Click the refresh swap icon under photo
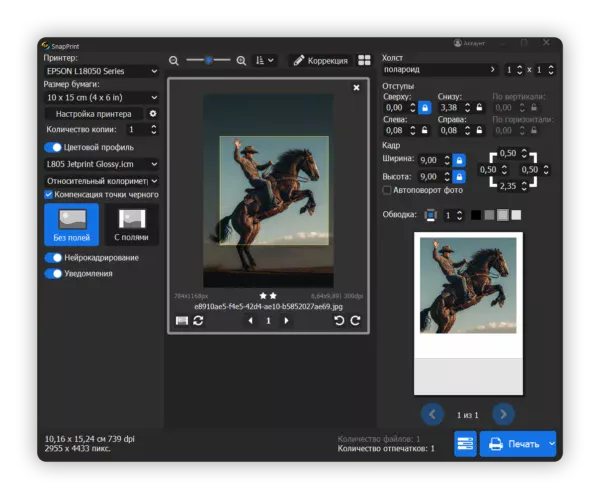The image size is (600, 497). (x=198, y=320)
